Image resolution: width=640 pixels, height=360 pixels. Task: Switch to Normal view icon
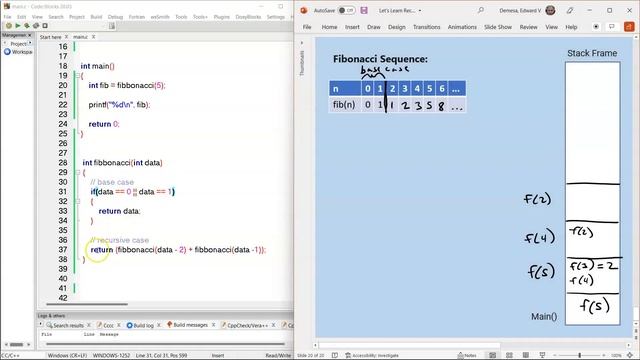(x=493, y=355)
